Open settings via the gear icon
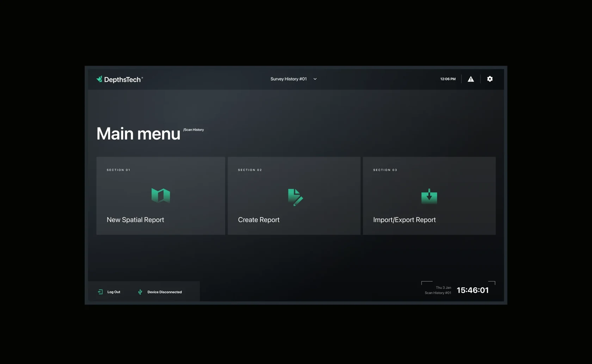 (490, 79)
